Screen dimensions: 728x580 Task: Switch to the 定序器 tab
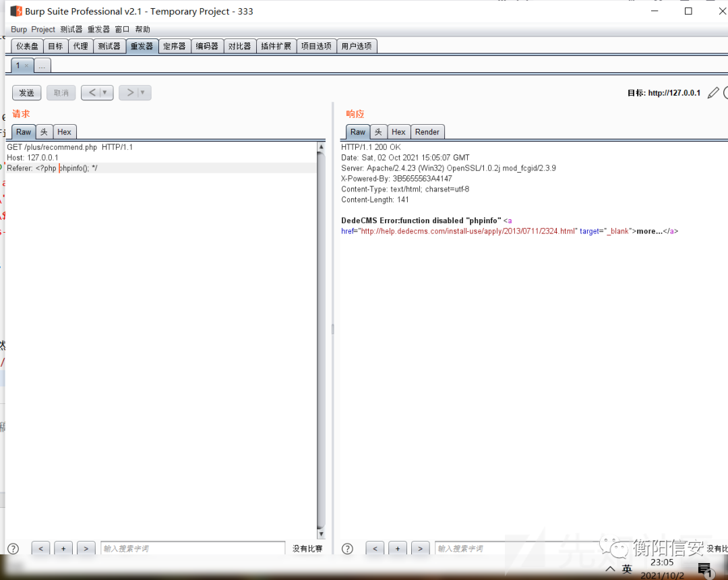click(175, 46)
